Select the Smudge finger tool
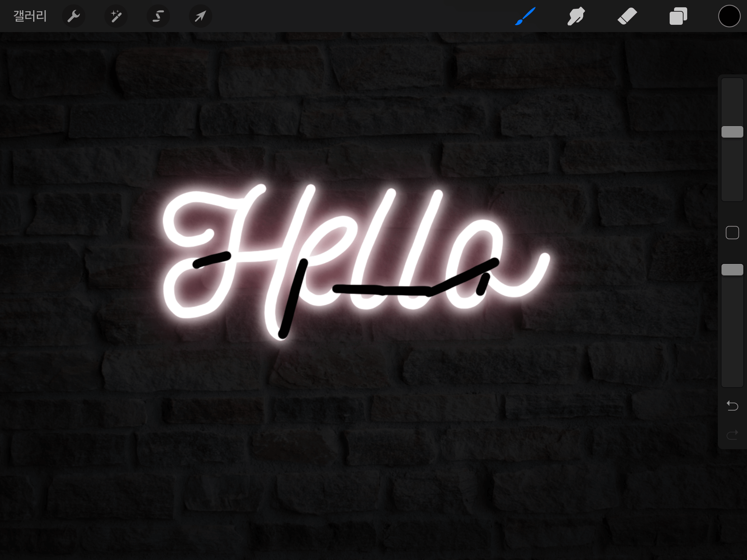Screen dimensions: 747x560 [x=576, y=16]
